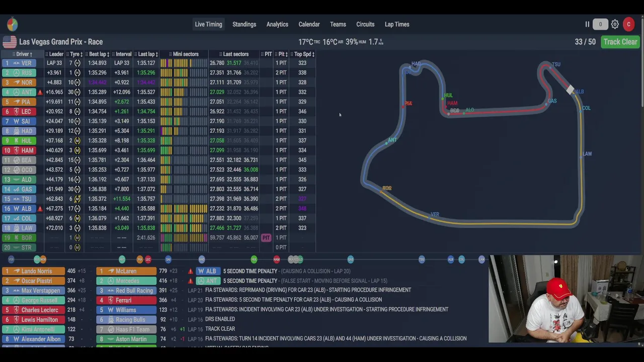Sort the table by Best lap column
This screenshot has width=644, height=362.
pyautogui.click(x=97, y=54)
